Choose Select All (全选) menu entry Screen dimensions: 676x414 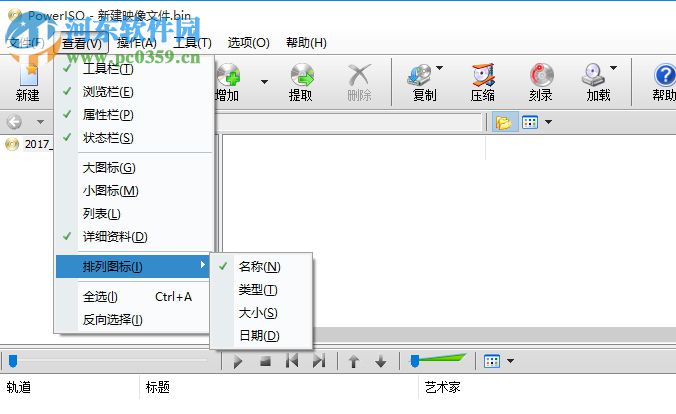[133, 297]
